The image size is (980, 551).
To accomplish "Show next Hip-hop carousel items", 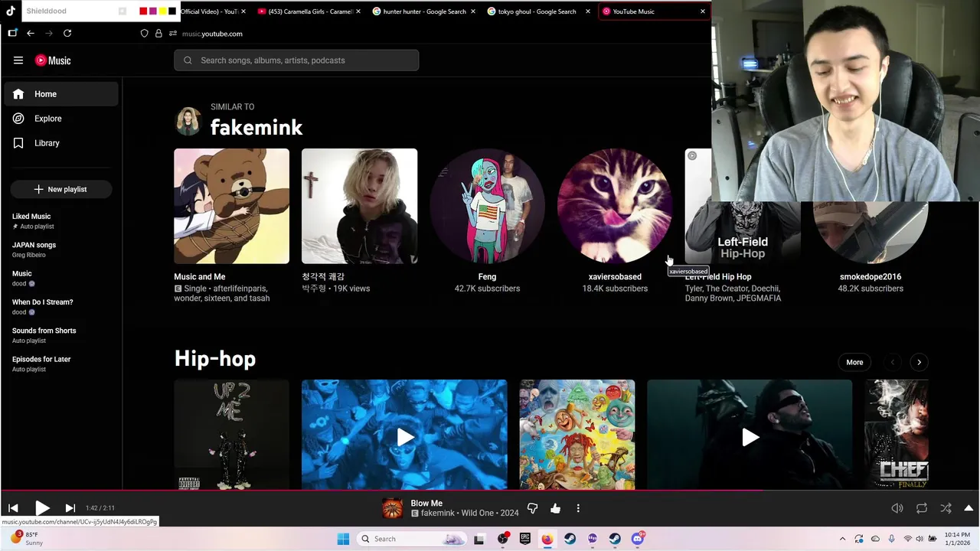I will tap(919, 362).
